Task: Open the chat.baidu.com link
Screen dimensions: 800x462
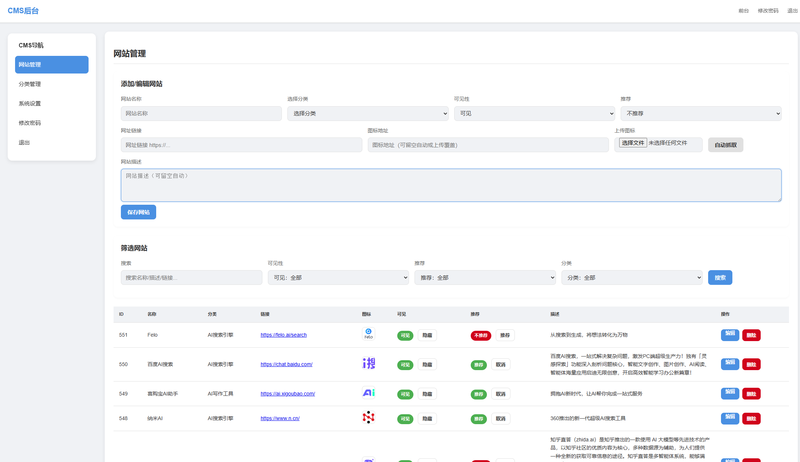Action: click(x=286, y=364)
